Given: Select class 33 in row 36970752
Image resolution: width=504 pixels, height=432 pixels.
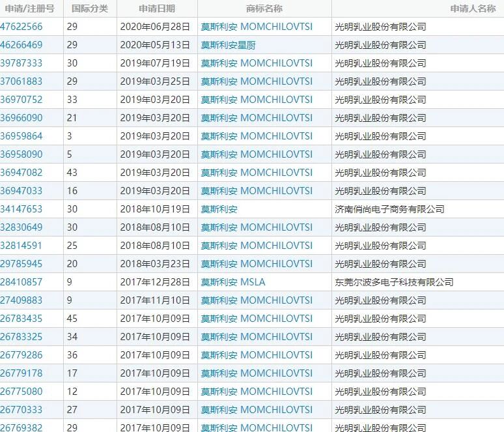Looking at the screenshot, I should (72, 100).
